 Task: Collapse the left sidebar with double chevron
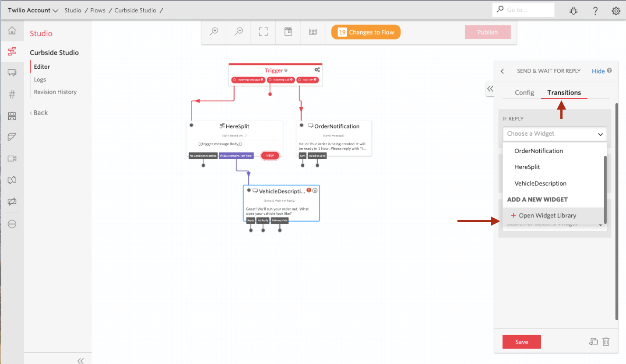click(x=81, y=360)
